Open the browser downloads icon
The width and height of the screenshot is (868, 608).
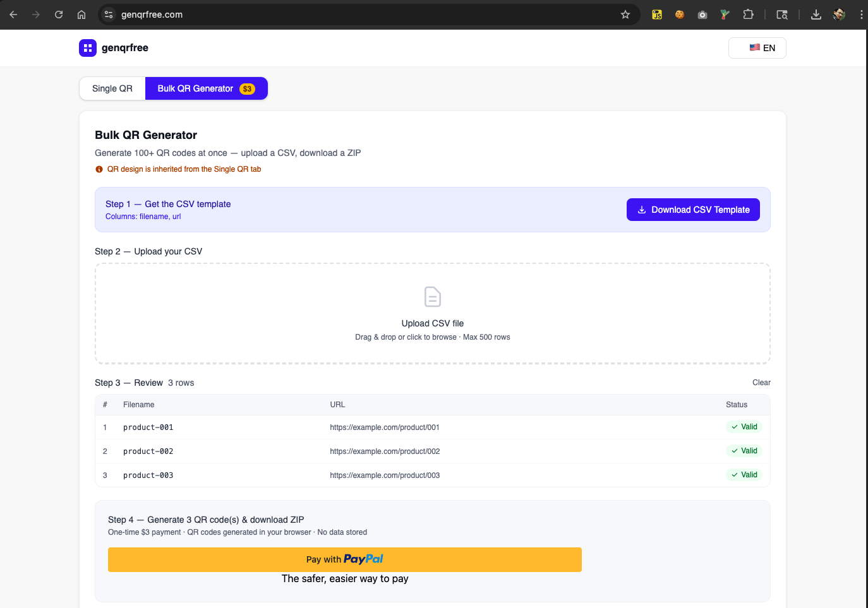coord(816,15)
